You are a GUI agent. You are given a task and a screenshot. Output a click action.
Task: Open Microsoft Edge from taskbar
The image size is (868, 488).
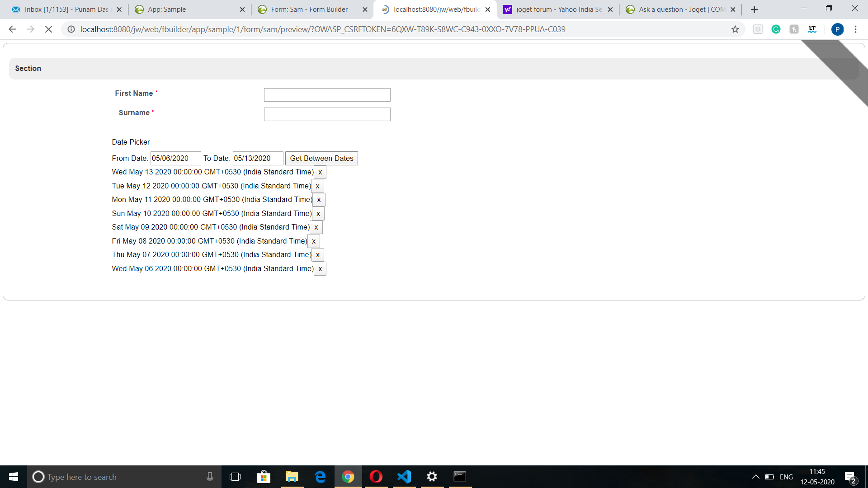(x=320, y=477)
